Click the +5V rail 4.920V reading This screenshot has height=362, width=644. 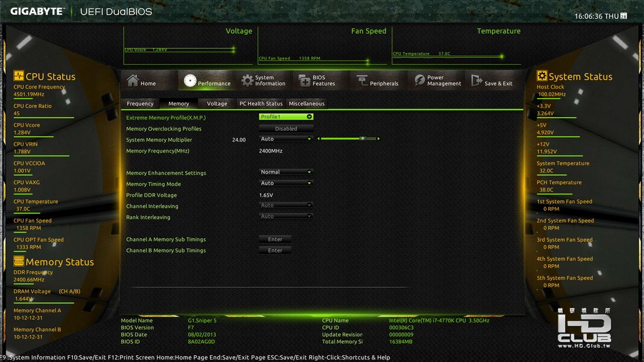coord(545,132)
